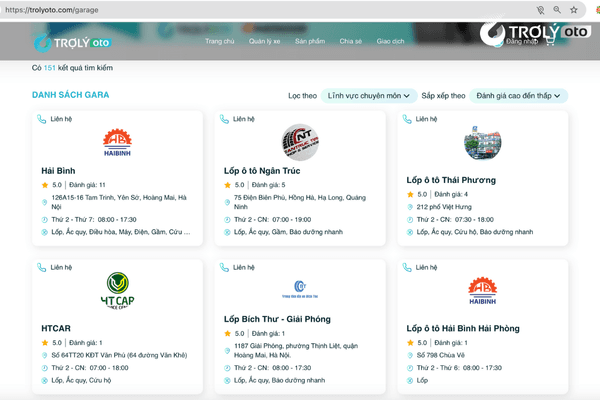This screenshot has width=600, height=400.
Task: Click the HAIBINH logo on Hải Phòng card
Action: click(x=483, y=291)
